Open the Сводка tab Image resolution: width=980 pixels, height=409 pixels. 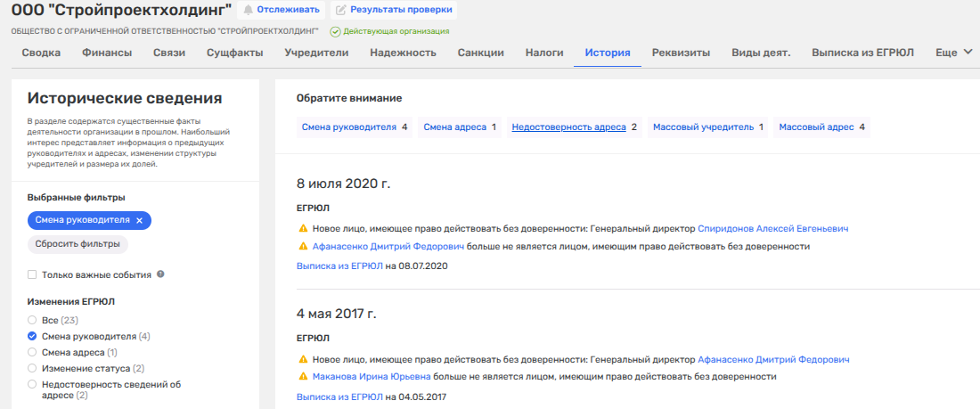[x=41, y=53]
